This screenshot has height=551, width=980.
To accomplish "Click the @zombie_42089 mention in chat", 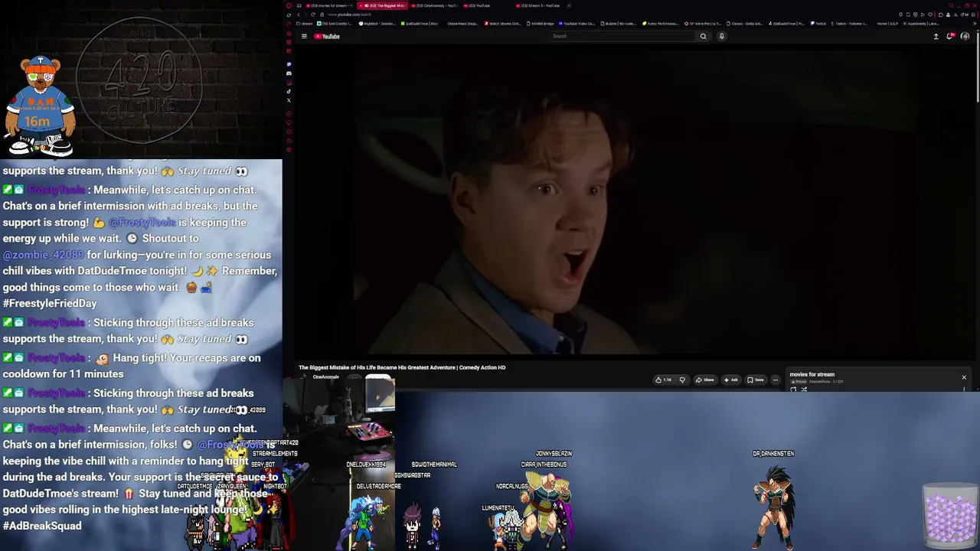I will coord(43,255).
